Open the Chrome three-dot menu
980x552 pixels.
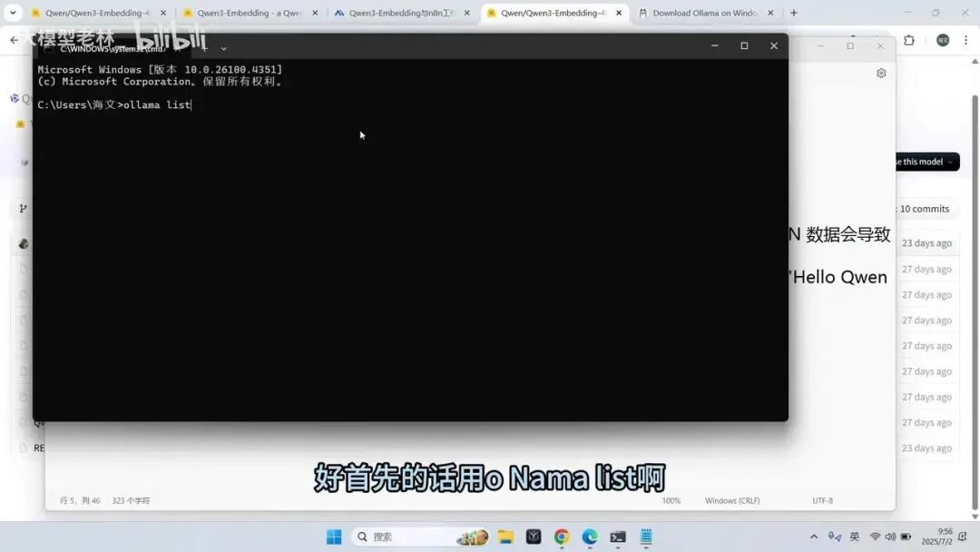tap(965, 40)
